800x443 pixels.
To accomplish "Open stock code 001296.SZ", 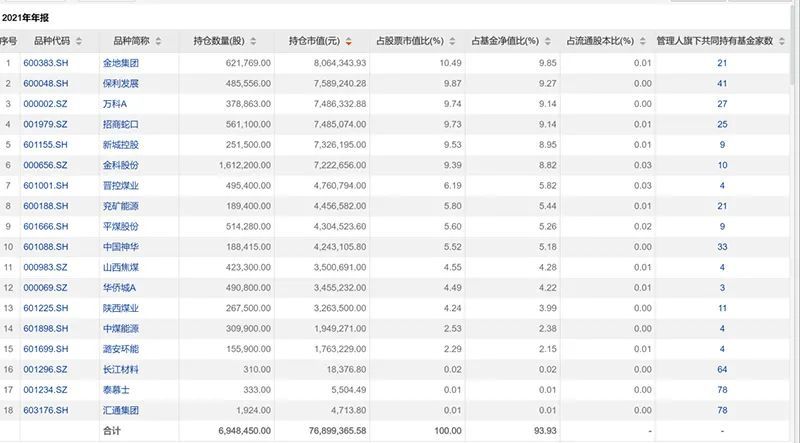I will click(x=45, y=369).
